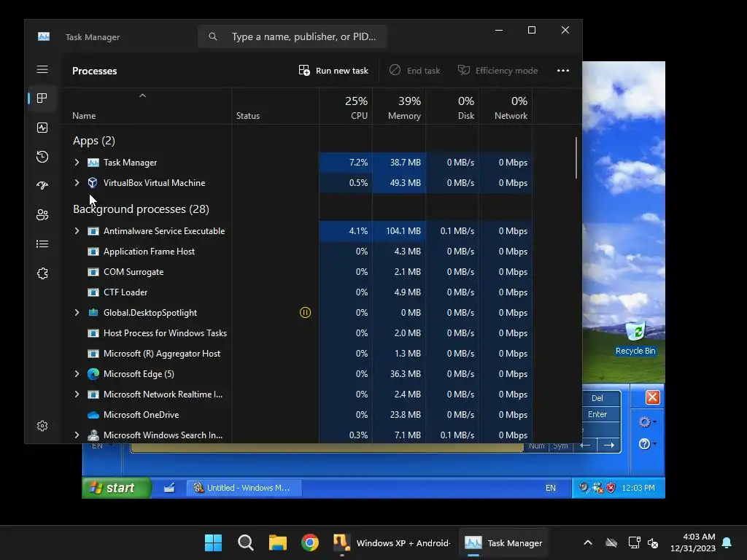The height and width of the screenshot is (560, 747).
Task: Open the XP Start button
Action: [117, 488]
